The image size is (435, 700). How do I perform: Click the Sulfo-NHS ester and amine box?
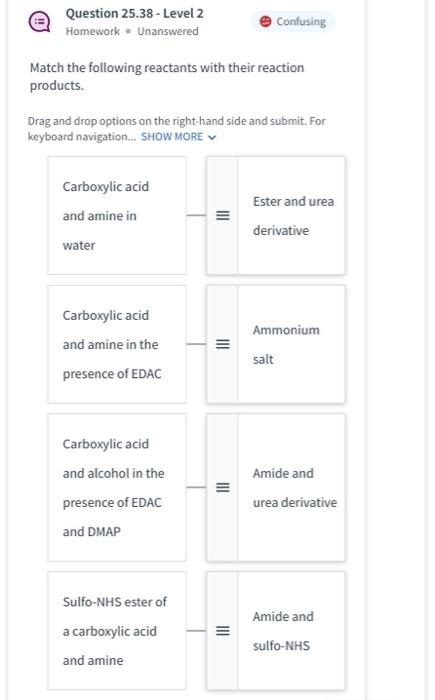click(x=117, y=631)
